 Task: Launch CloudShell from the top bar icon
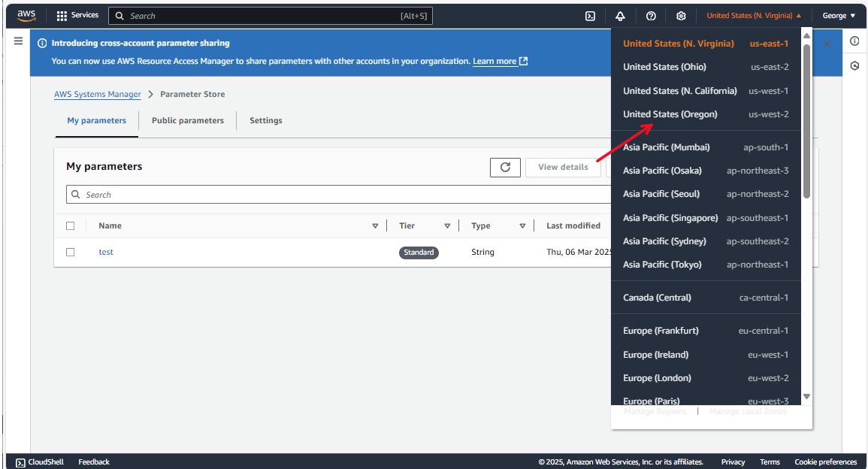(x=590, y=16)
